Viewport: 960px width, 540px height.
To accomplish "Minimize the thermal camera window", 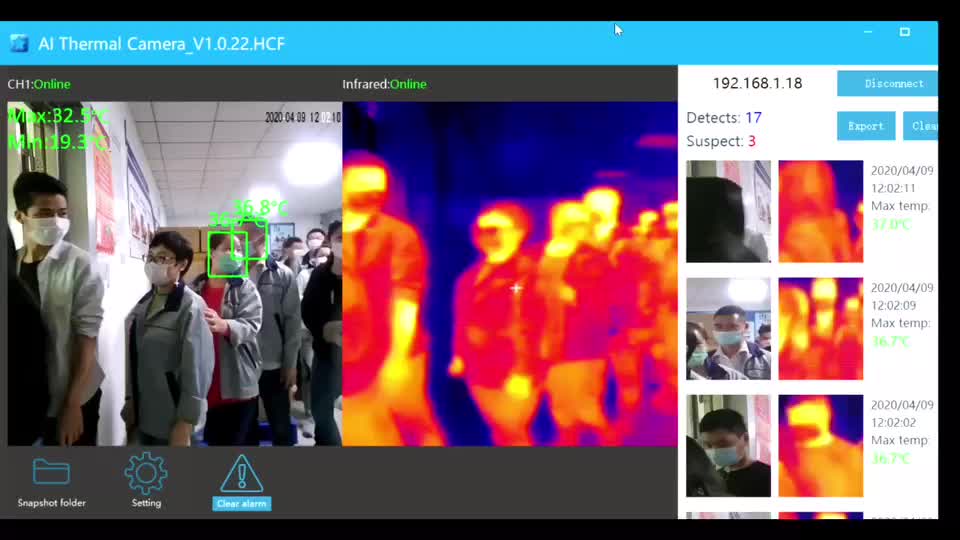I will [867, 32].
